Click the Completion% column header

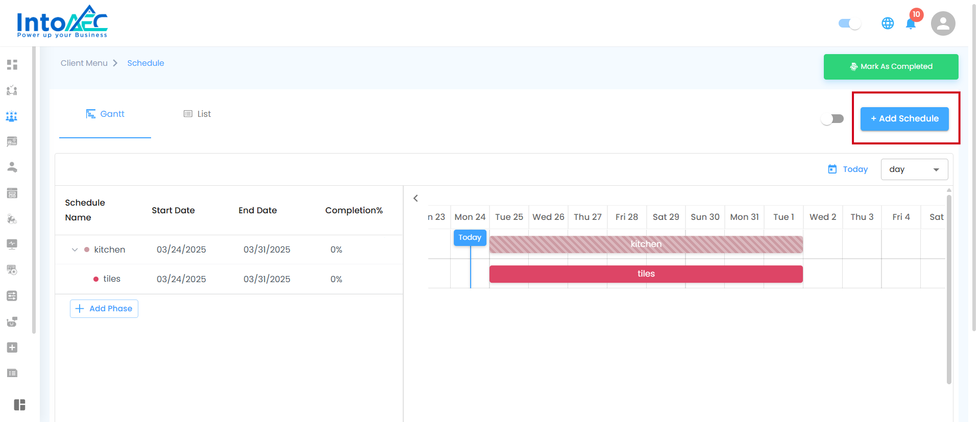[x=354, y=210]
